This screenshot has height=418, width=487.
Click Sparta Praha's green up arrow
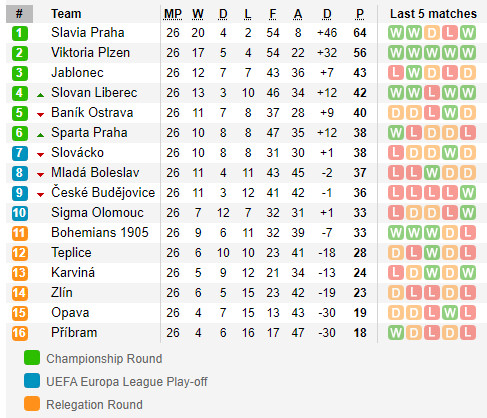[40, 135]
